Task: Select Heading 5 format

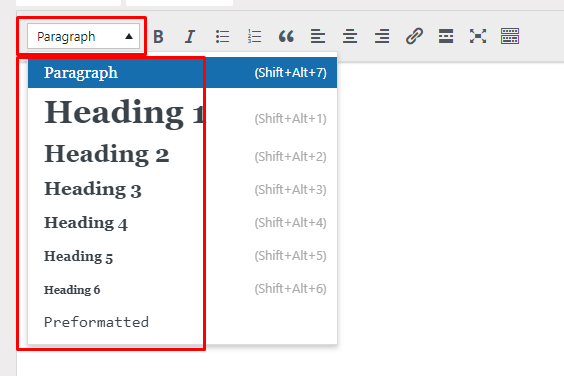Action: (x=182, y=256)
